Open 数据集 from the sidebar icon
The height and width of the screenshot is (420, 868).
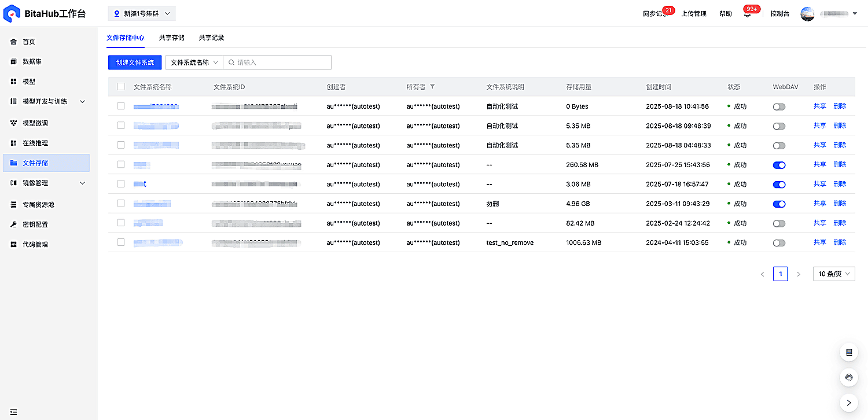tap(14, 62)
